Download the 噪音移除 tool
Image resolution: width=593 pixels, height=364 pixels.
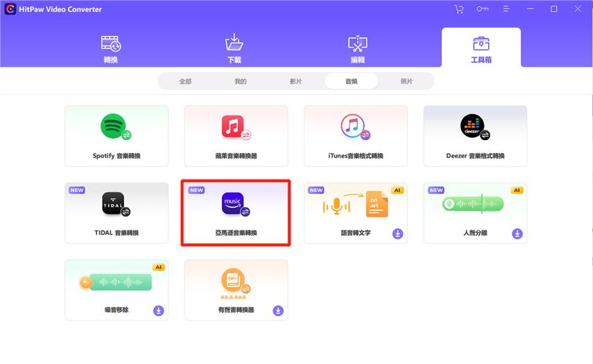pos(158,311)
